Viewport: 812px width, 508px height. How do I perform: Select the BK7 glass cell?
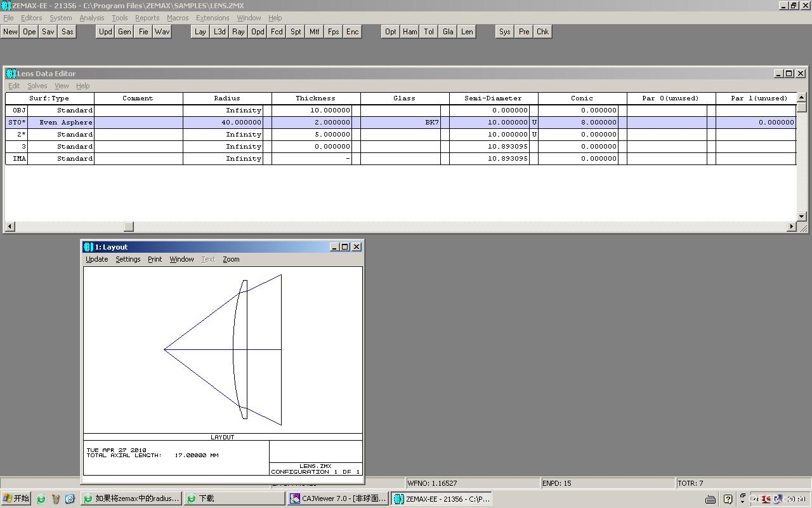[400, 123]
